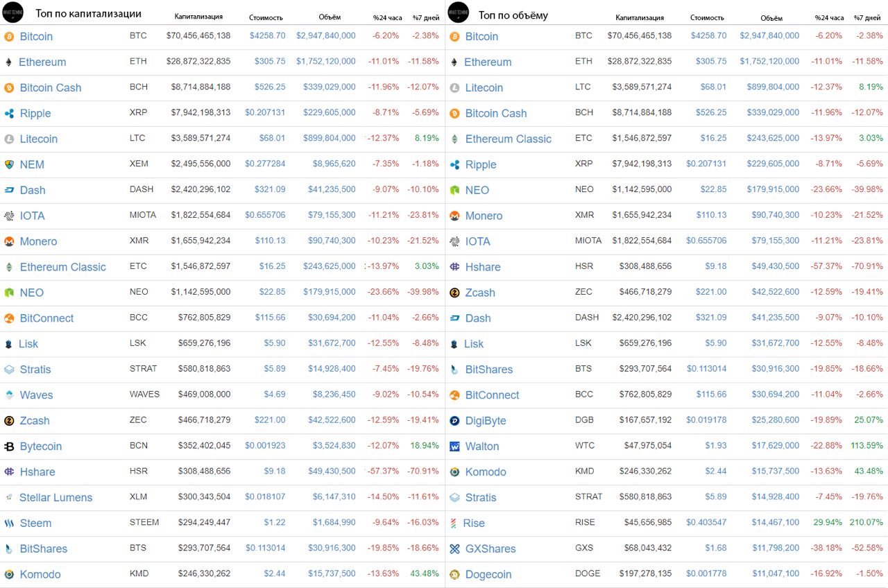Click the Walton coin icon

click(454, 447)
